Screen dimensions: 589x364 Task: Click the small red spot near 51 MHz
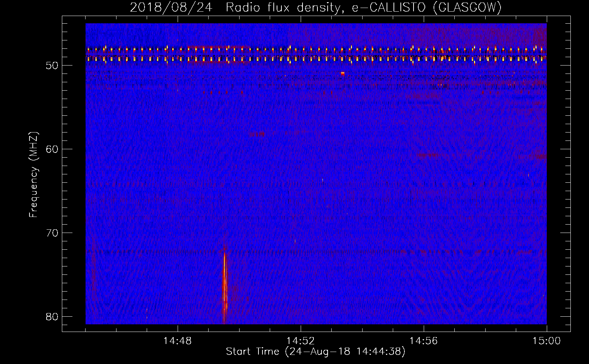[343, 73]
